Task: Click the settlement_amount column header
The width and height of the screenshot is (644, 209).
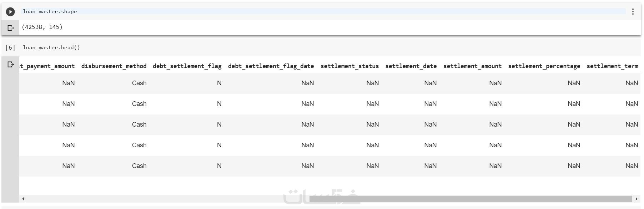Action: 472,66
